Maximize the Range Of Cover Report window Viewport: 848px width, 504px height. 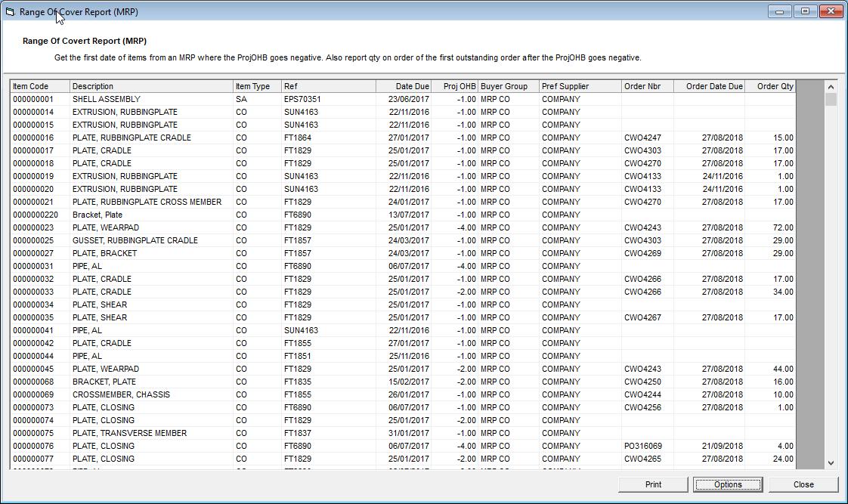(x=806, y=11)
